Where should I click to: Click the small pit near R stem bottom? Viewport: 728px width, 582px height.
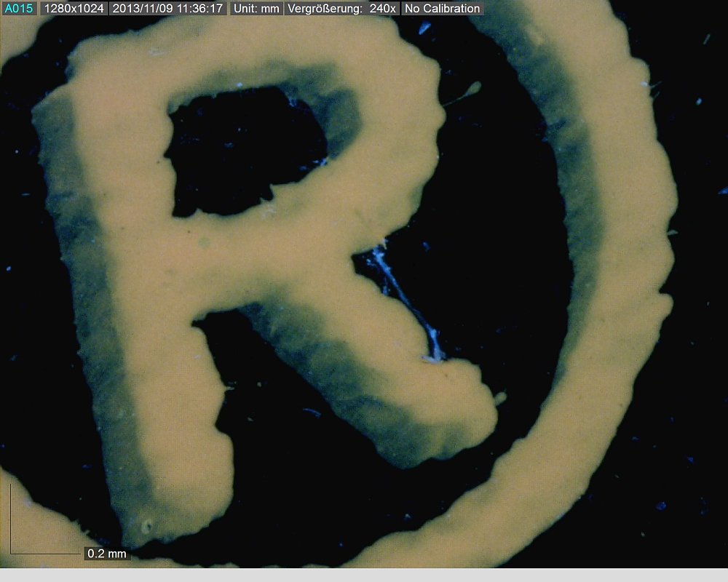[x=148, y=525]
